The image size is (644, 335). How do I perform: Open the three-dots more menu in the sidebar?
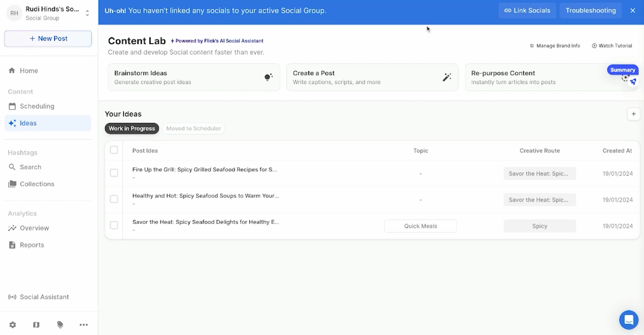[x=84, y=325]
